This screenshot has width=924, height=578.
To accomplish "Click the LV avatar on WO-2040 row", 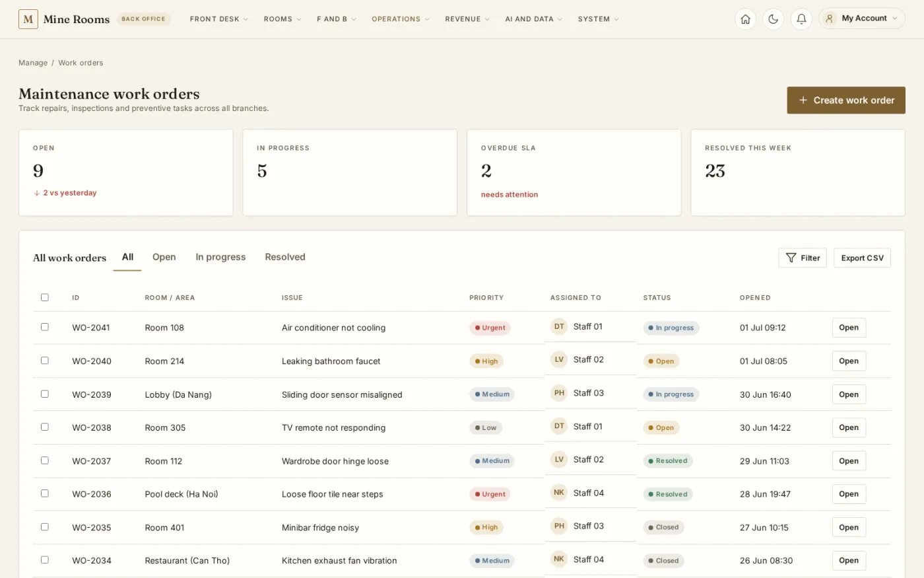I will point(559,359).
